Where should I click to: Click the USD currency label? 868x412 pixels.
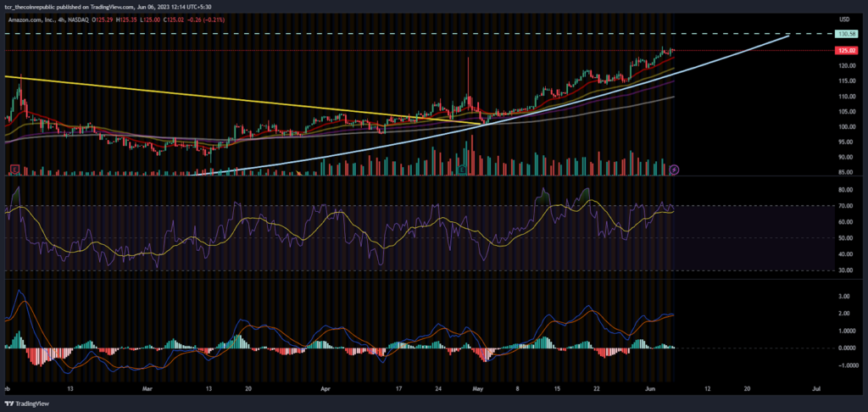pos(843,19)
